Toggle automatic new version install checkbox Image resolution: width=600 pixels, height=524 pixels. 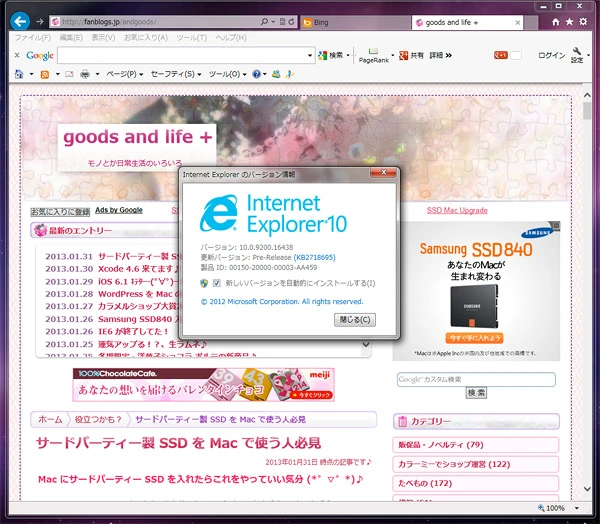coord(217,283)
